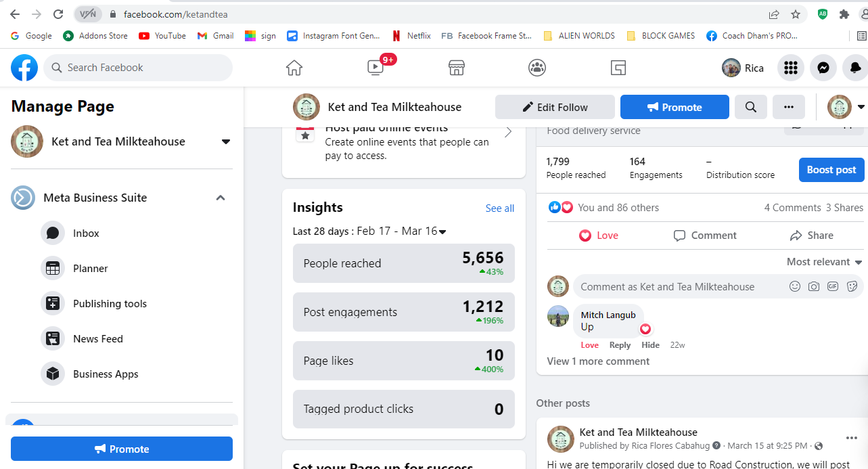
Task: Open the Groups icon in top bar
Action: click(537, 68)
